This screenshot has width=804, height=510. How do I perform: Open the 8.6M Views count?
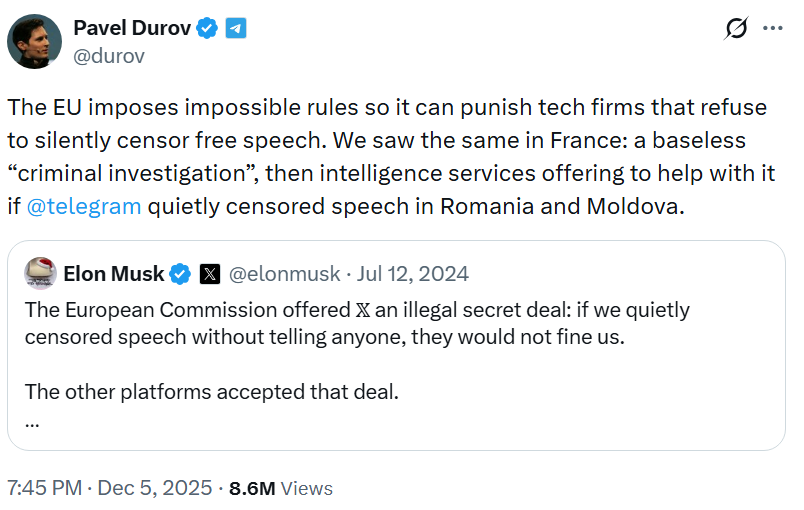281,488
